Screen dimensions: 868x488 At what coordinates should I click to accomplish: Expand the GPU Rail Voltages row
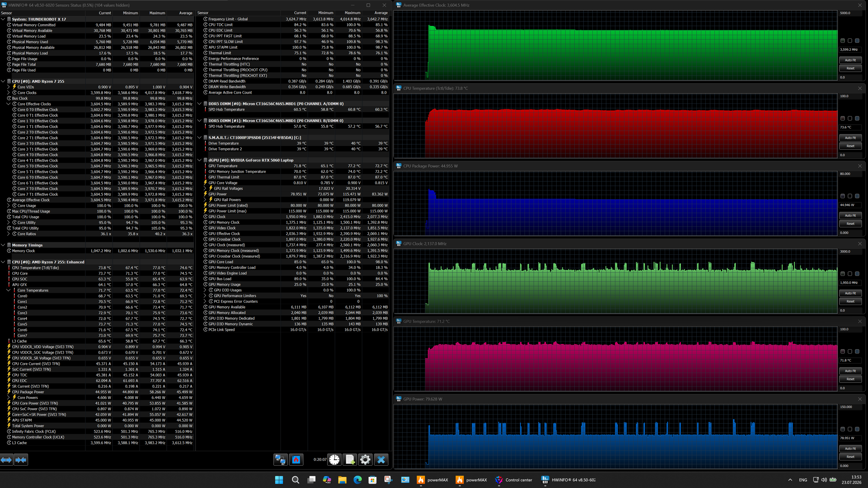(x=205, y=188)
